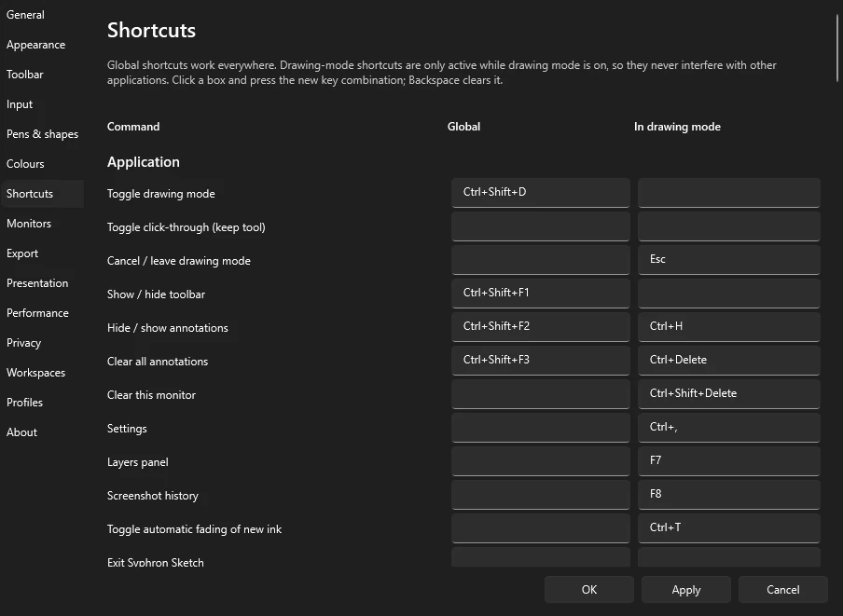Open the Input settings page
This screenshot has width=843, height=616.
[x=42, y=104]
